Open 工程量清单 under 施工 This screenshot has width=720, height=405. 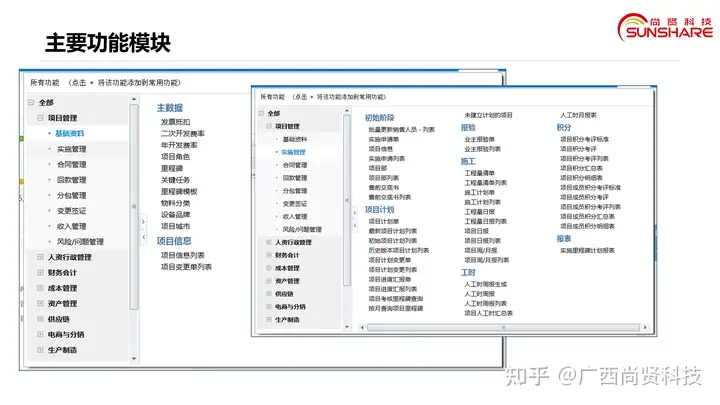(479, 173)
